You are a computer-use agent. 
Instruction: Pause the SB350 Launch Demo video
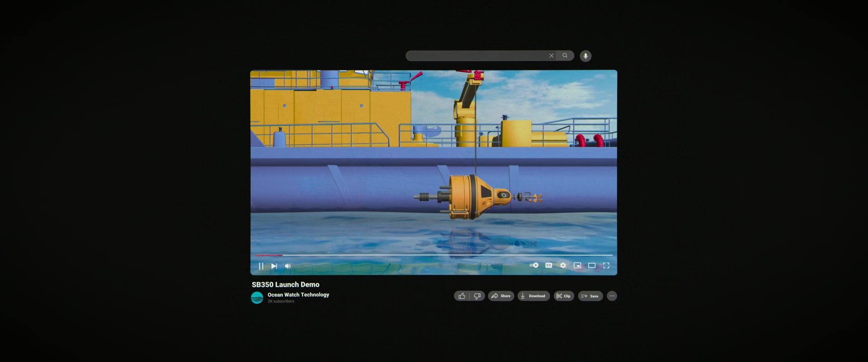pyautogui.click(x=261, y=266)
